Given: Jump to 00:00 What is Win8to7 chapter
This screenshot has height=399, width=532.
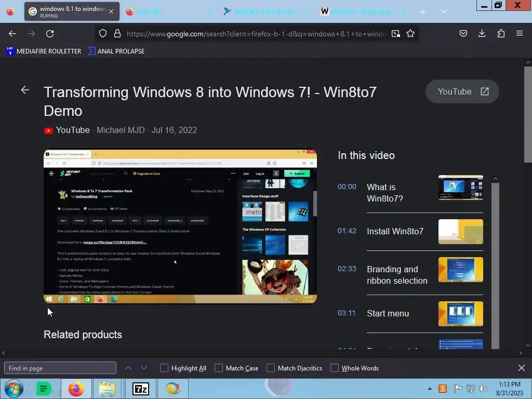Looking at the screenshot, I should point(410,193).
